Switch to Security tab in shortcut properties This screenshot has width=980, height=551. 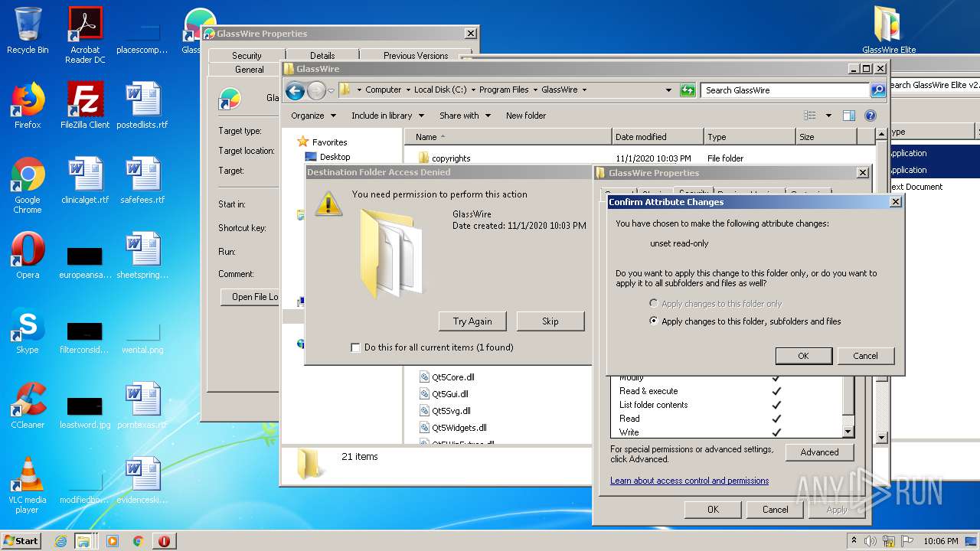click(247, 56)
